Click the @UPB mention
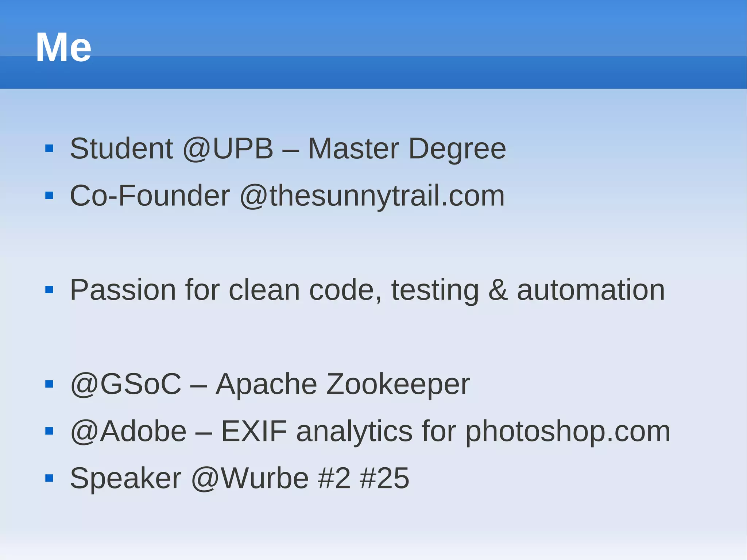The height and width of the screenshot is (560, 747). click(228, 148)
